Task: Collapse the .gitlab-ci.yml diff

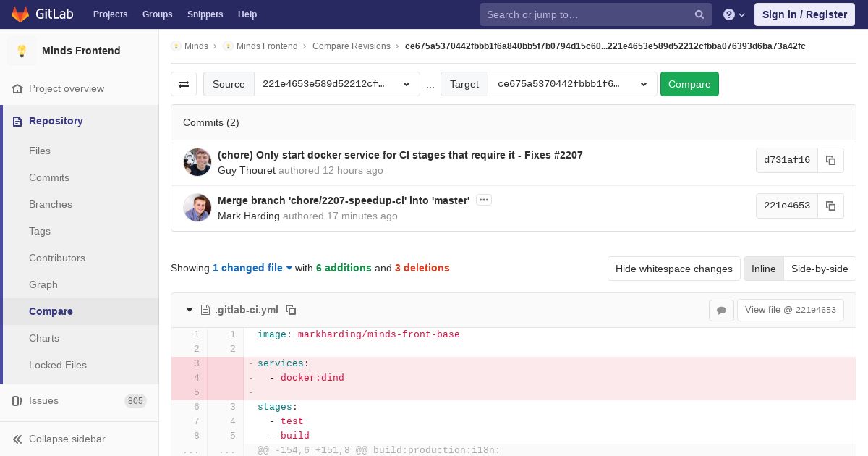Action: click(x=190, y=310)
